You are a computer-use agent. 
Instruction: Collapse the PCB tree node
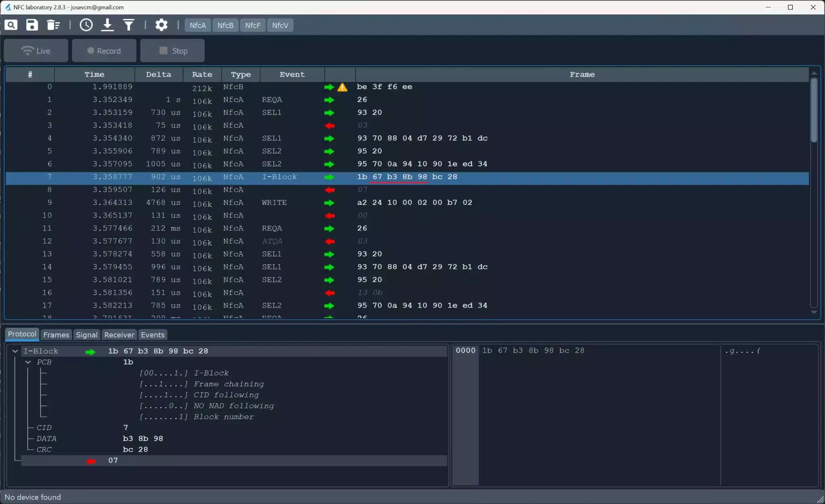28,362
